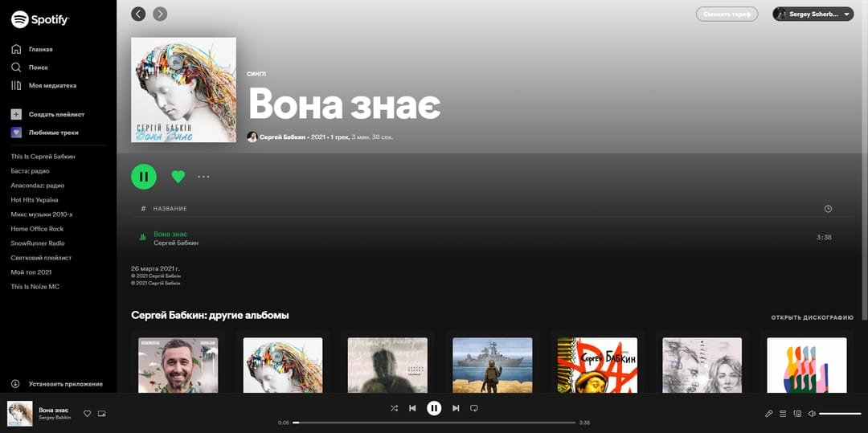The height and width of the screenshot is (433, 868).
Task: Click the now-playing cover thumbnail in the bottom bar
Action: point(20,414)
